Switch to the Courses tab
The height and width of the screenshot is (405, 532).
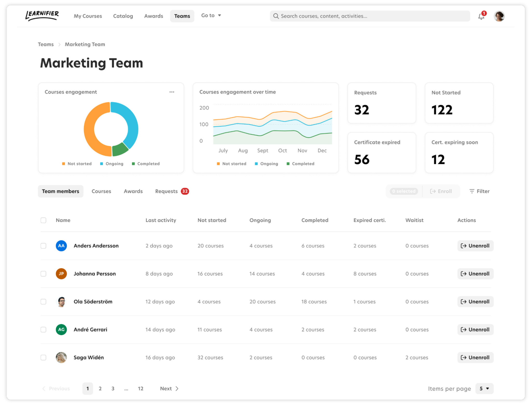101,191
